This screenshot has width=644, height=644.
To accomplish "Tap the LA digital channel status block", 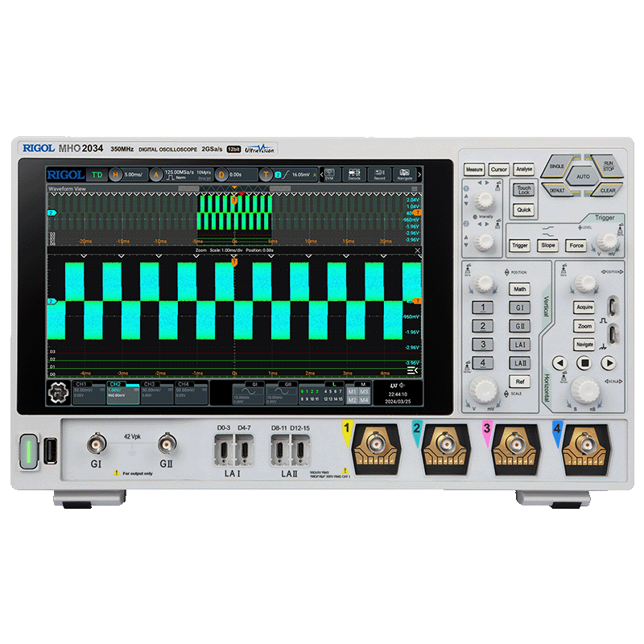I will (x=320, y=393).
